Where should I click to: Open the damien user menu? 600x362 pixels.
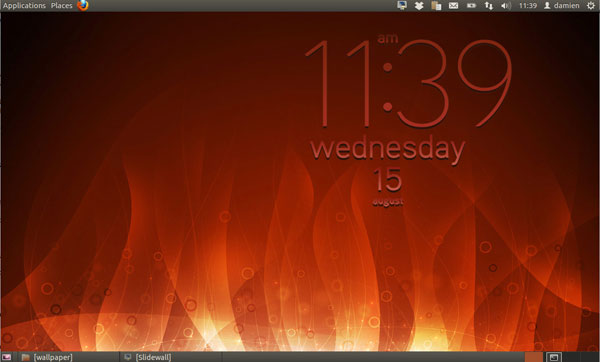click(562, 5)
